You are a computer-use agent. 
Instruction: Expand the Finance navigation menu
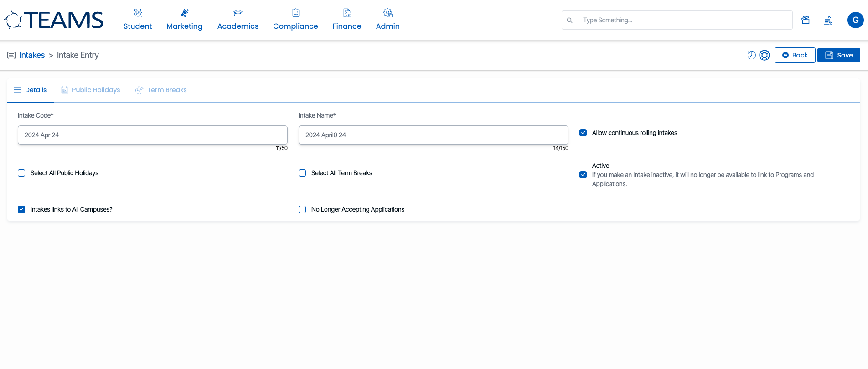[346, 20]
